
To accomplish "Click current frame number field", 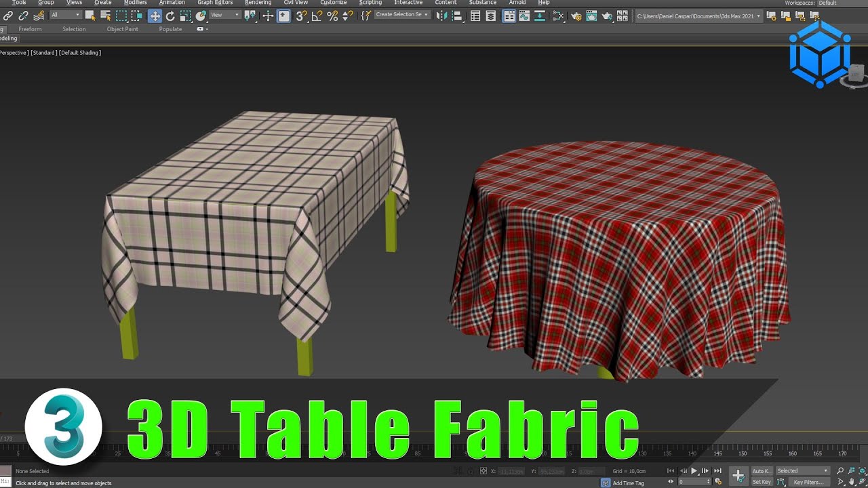I will [694, 482].
